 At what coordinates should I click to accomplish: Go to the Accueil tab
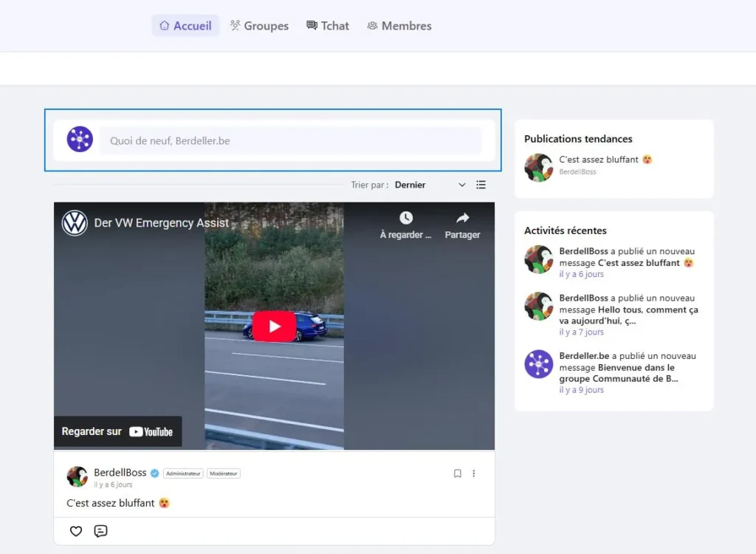click(x=185, y=26)
